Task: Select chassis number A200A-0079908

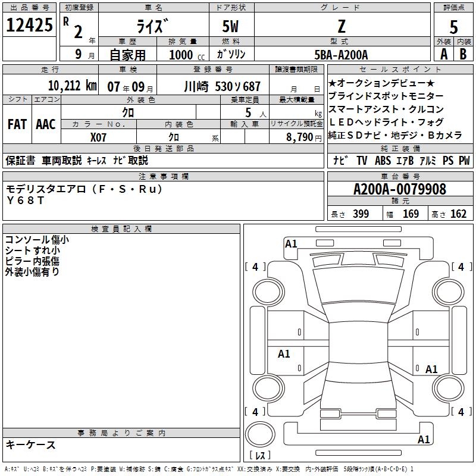Action: click(400, 189)
